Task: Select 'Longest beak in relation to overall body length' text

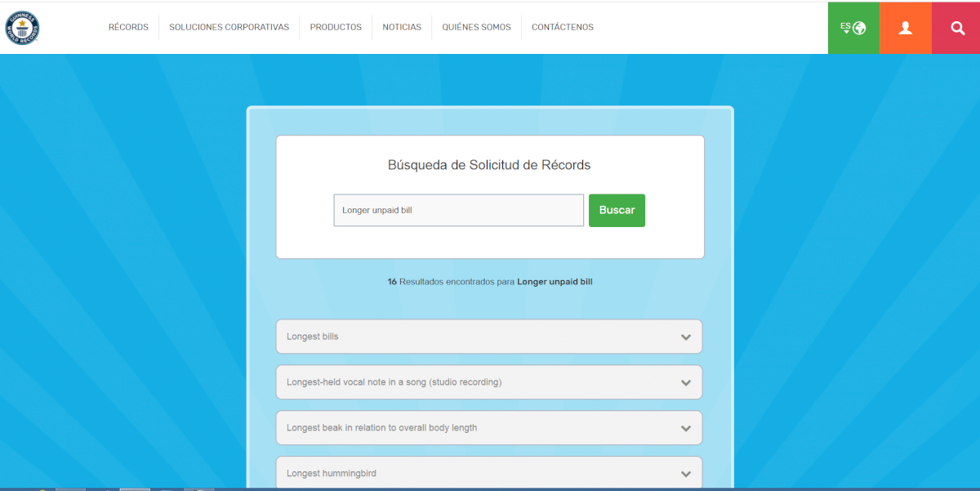Action: [381, 428]
